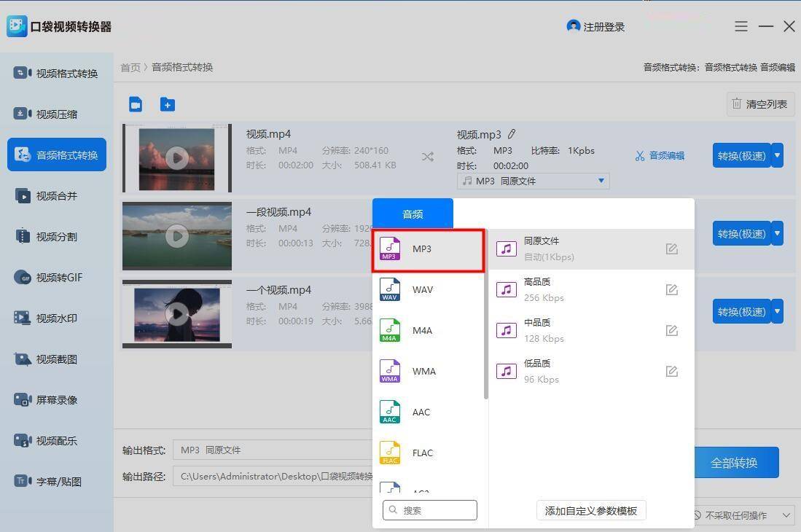Open the 不采取任何操作 dropdown
801x532 pixels.
point(743,515)
